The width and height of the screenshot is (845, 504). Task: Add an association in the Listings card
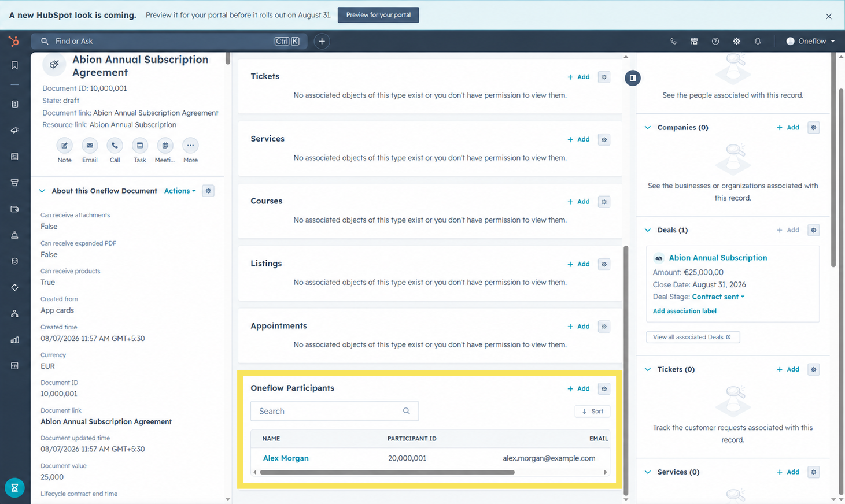(x=578, y=264)
